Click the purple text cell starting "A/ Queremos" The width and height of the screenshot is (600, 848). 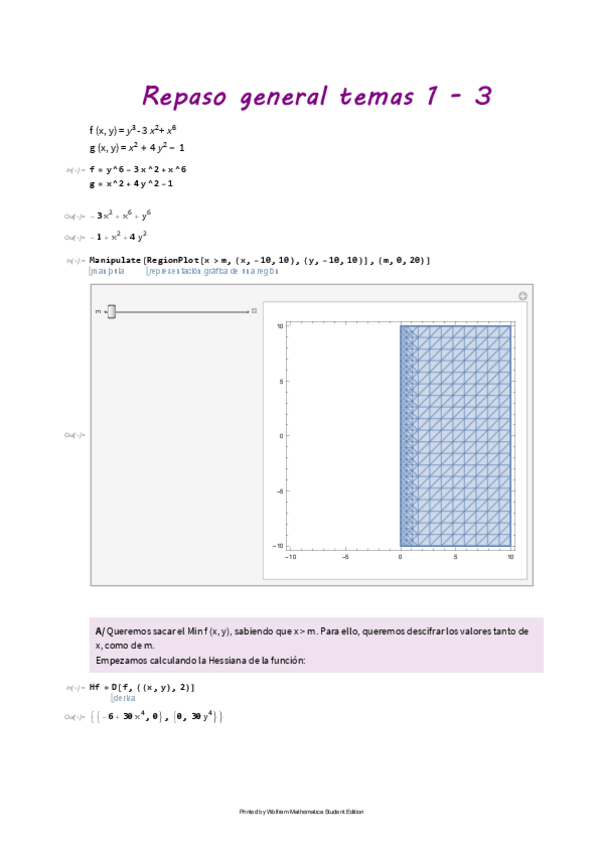point(318,645)
